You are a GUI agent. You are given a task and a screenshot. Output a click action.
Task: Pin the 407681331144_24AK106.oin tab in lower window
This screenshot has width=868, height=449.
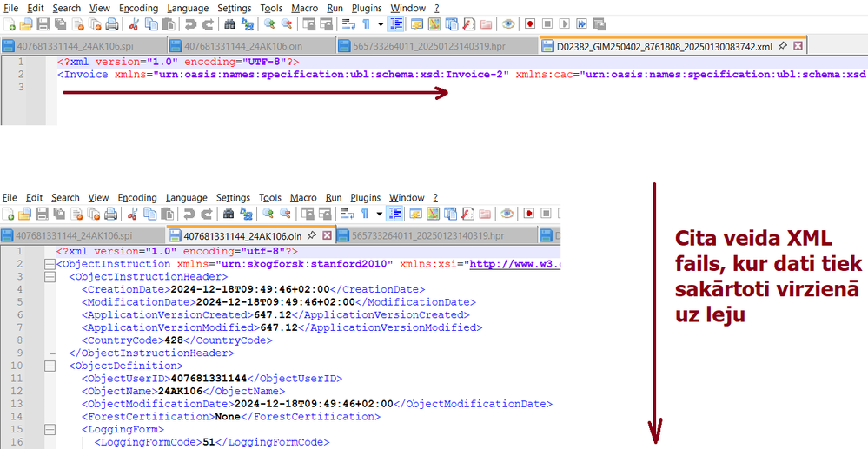tap(312, 235)
